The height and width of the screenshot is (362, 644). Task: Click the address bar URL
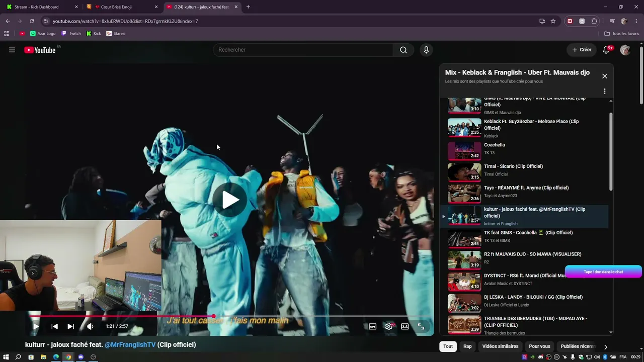click(x=126, y=21)
